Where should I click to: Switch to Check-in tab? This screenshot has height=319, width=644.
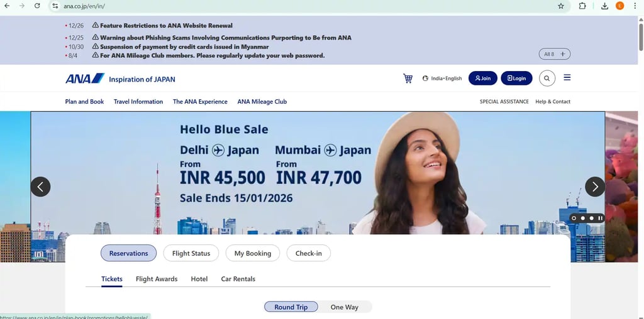(x=308, y=253)
